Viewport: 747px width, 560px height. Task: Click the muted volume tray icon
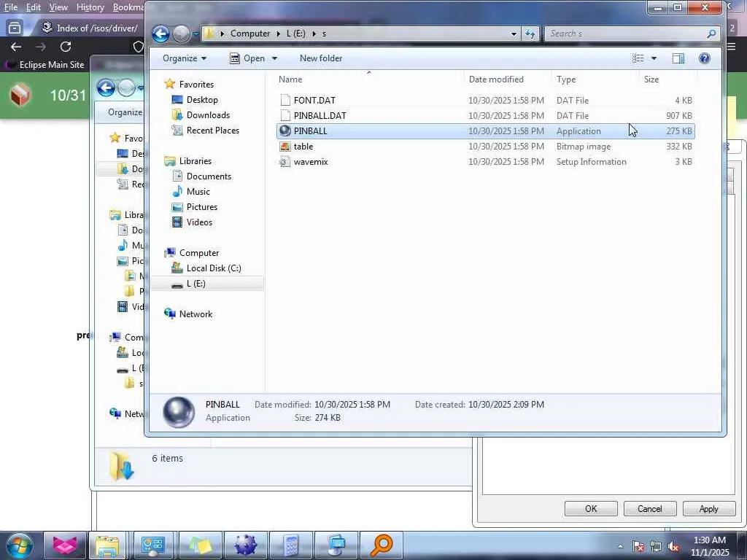[x=673, y=547]
